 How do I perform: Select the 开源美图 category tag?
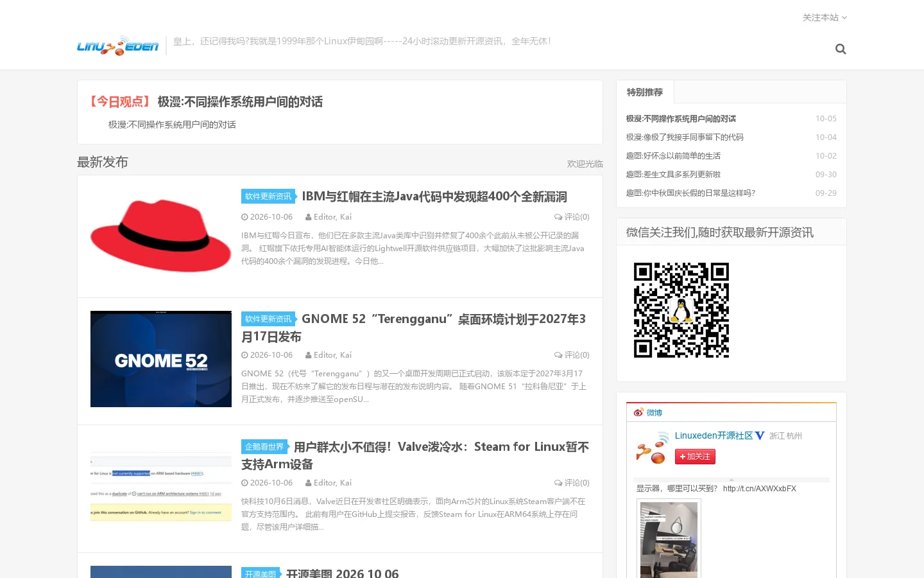pos(260,574)
